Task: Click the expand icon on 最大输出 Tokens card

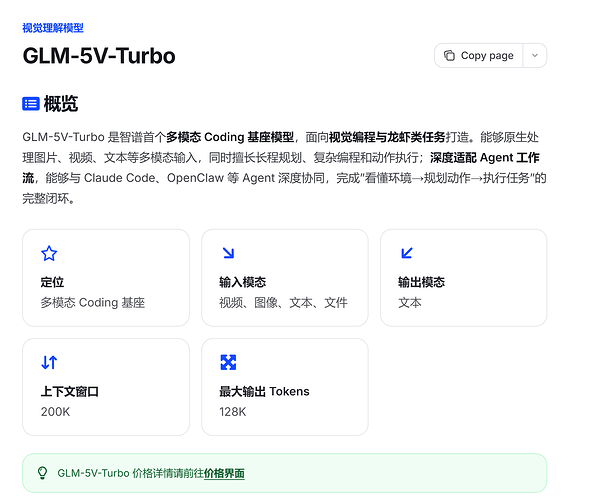Action: [228, 362]
